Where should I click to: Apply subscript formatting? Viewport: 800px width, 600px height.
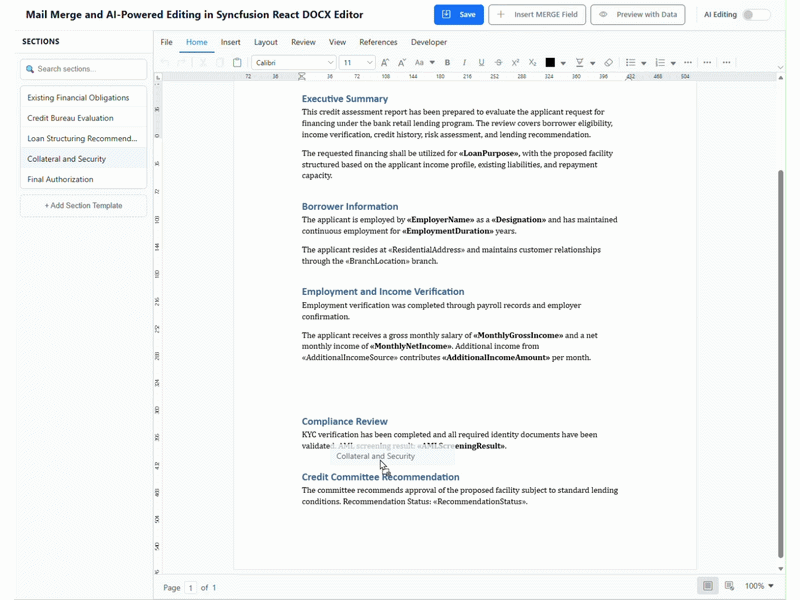pyautogui.click(x=532, y=63)
